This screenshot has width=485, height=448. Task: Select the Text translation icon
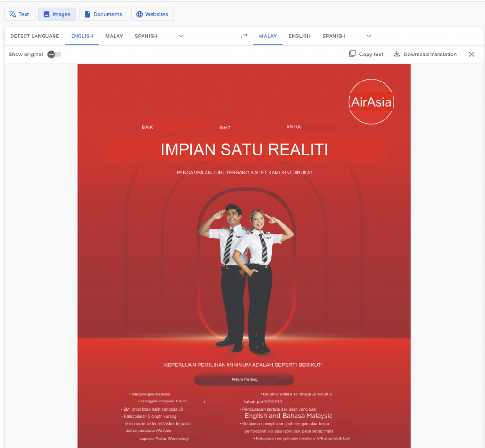pyautogui.click(x=12, y=14)
